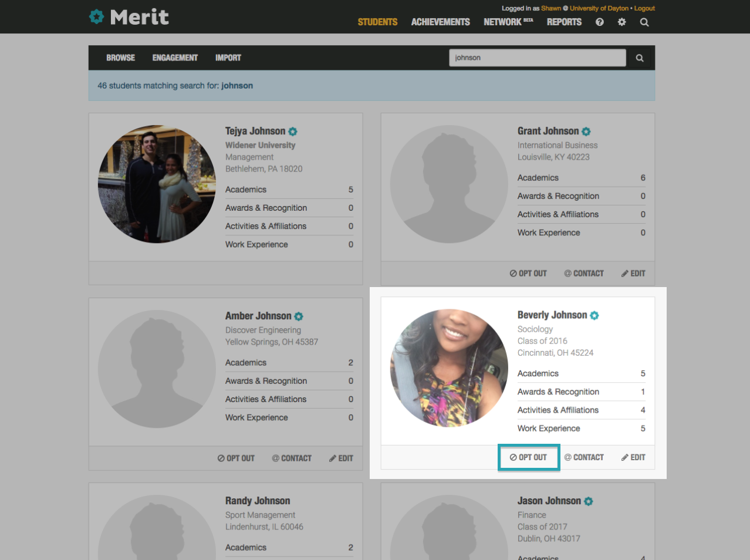Open the Reports menu
The height and width of the screenshot is (560, 750).
[564, 22]
